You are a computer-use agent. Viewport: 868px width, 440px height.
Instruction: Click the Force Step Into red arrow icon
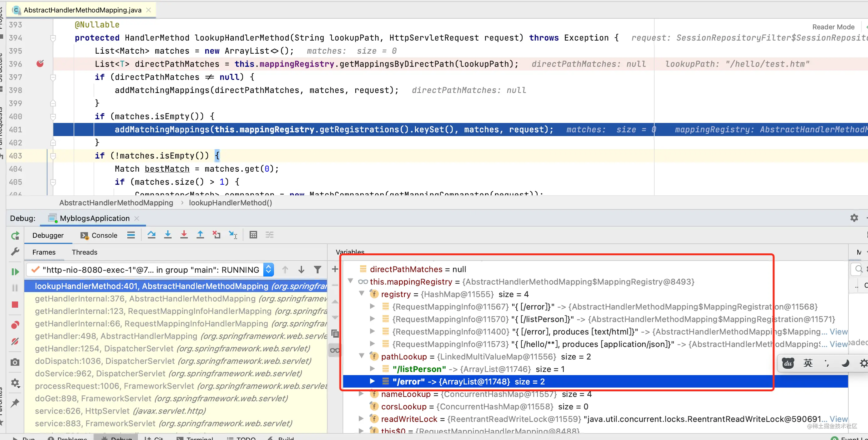(x=184, y=235)
